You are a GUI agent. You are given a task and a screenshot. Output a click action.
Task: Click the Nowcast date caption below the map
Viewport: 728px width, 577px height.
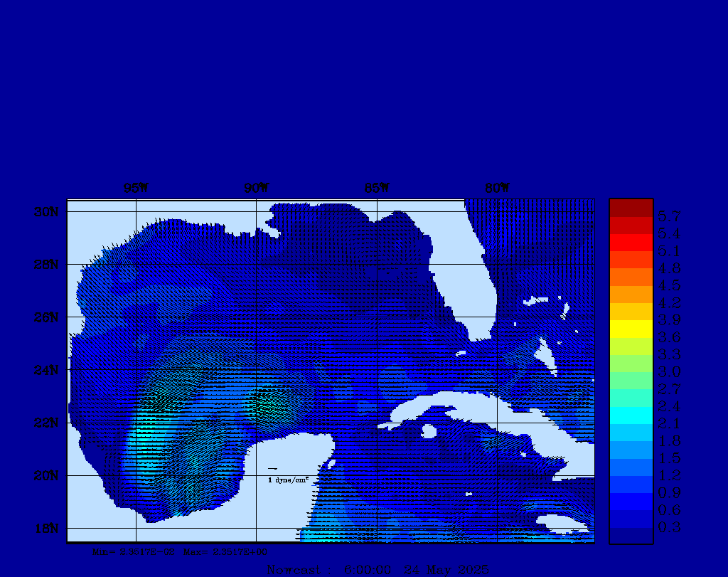tap(377, 569)
